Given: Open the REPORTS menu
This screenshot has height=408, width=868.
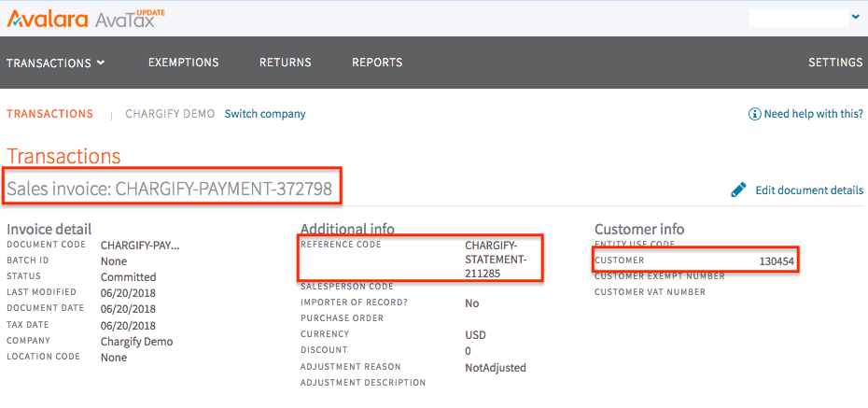Looking at the screenshot, I should click(378, 63).
